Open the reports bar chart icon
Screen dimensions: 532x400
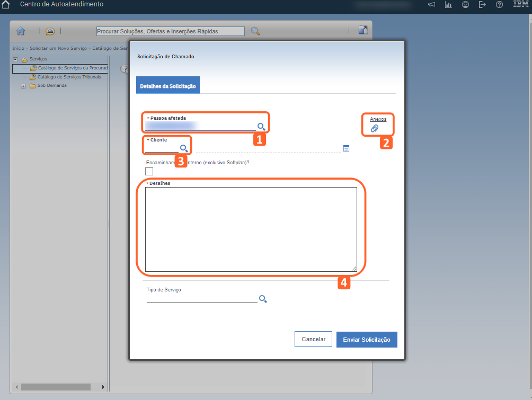click(x=448, y=5)
